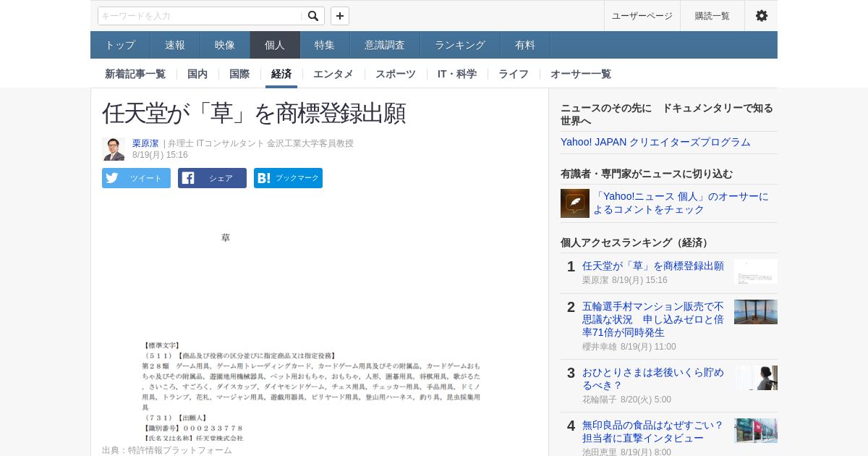Open 有料 tab
This screenshot has height=456, width=868.
(525, 45)
